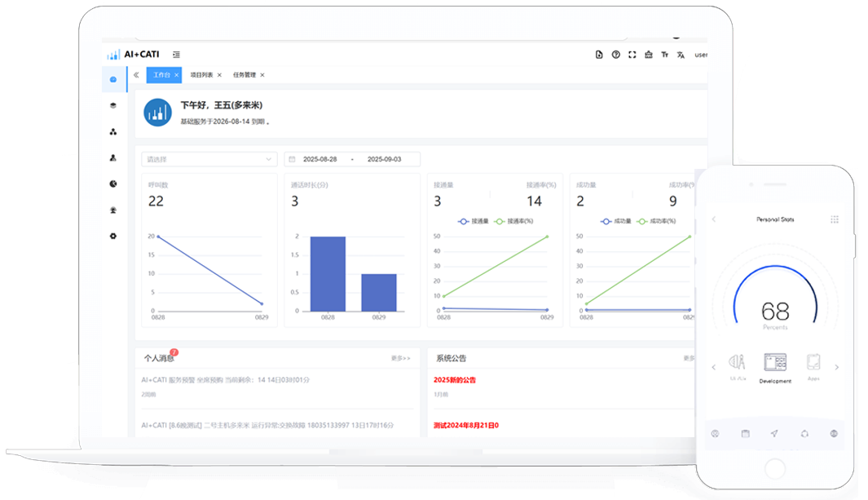Viewport: 868px width, 500px height.
Task: Click the sidebar collapse menu icon beside AI+CATI
Action: click(176, 55)
